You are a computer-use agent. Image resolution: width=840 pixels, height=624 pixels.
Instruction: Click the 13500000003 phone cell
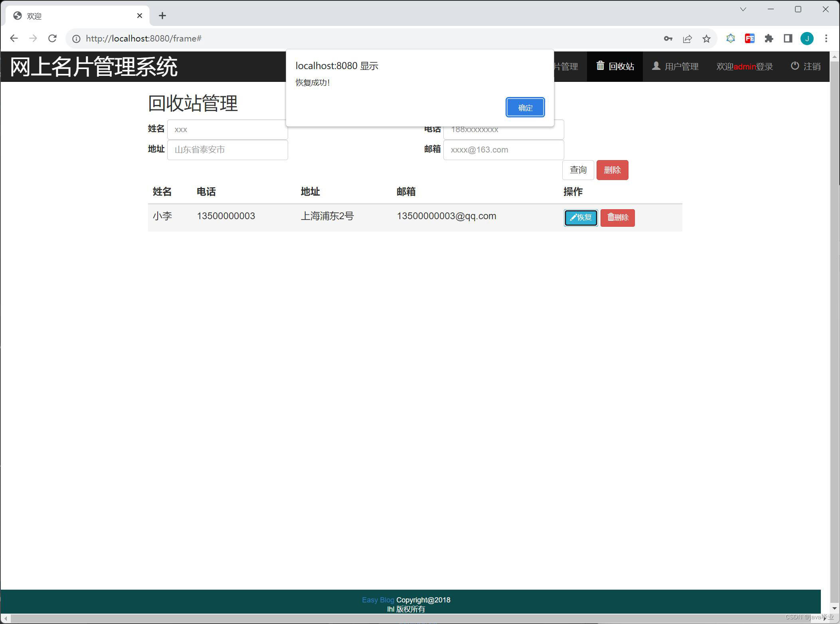click(226, 216)
